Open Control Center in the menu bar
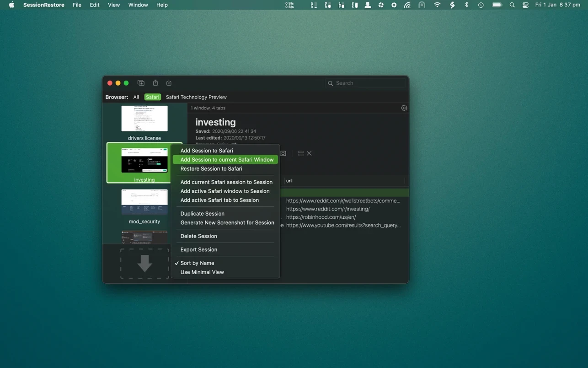588x368 pixels. pyautogui.click(x=525, y=5)
